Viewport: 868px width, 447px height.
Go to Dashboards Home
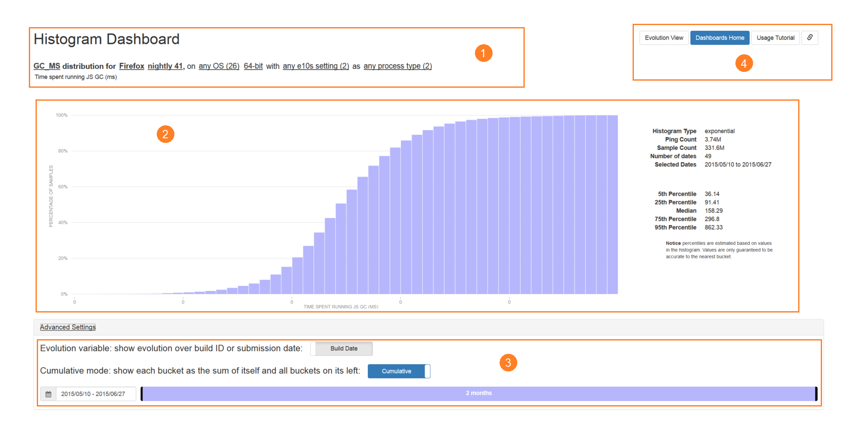pos(720,38)
